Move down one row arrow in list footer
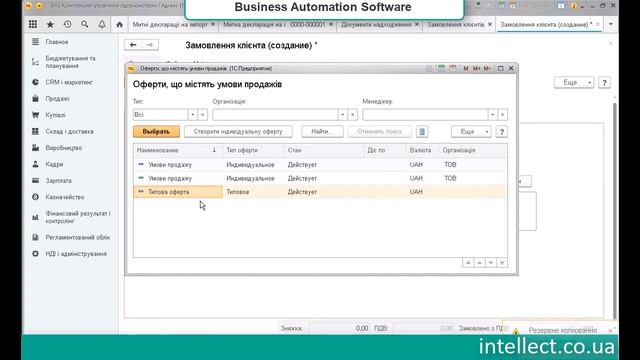This screenshot has height=360, width=640. (491, 263)
